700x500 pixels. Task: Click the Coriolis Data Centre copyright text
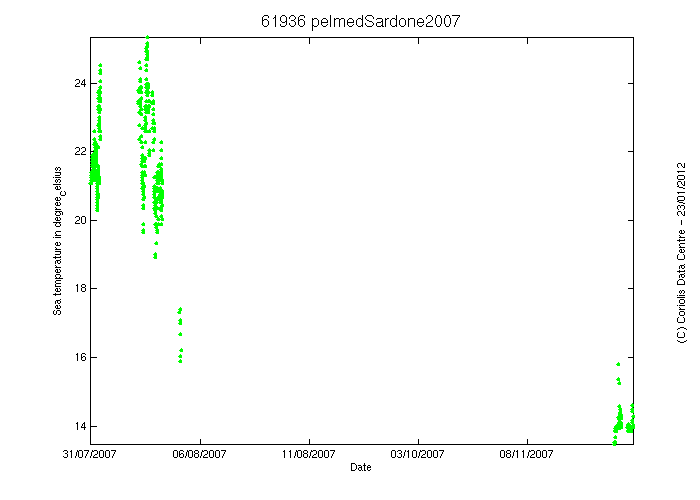(681, 252)
